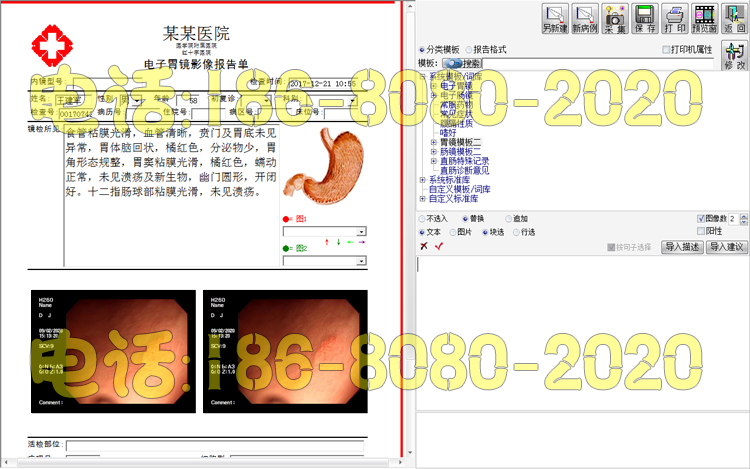Image resolution: width=750 pixels, height=469 pixels.
Task: Increase the 图像数 spinner value
Action: pyautogui.click(x=744, y=216)
